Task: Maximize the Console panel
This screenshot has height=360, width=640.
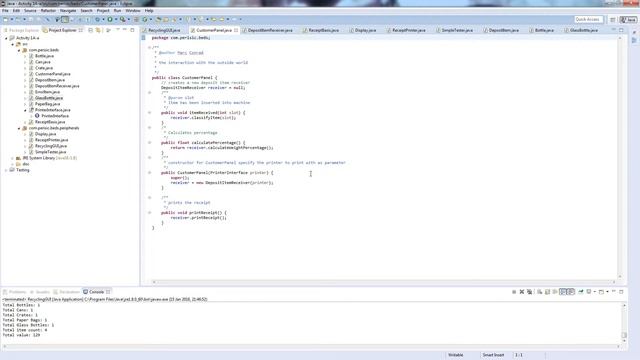Action: [x=621, y=291]
